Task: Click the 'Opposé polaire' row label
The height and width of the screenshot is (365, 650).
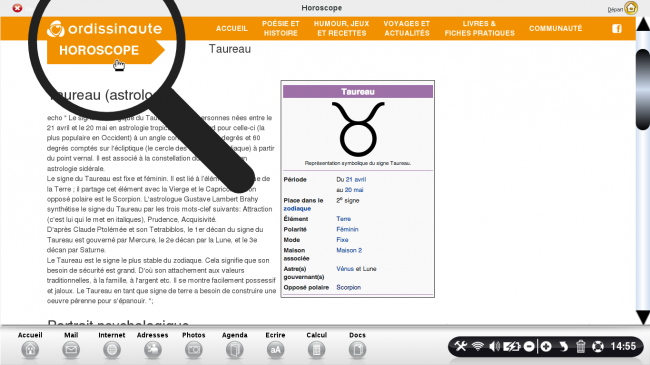Action: 306,287
